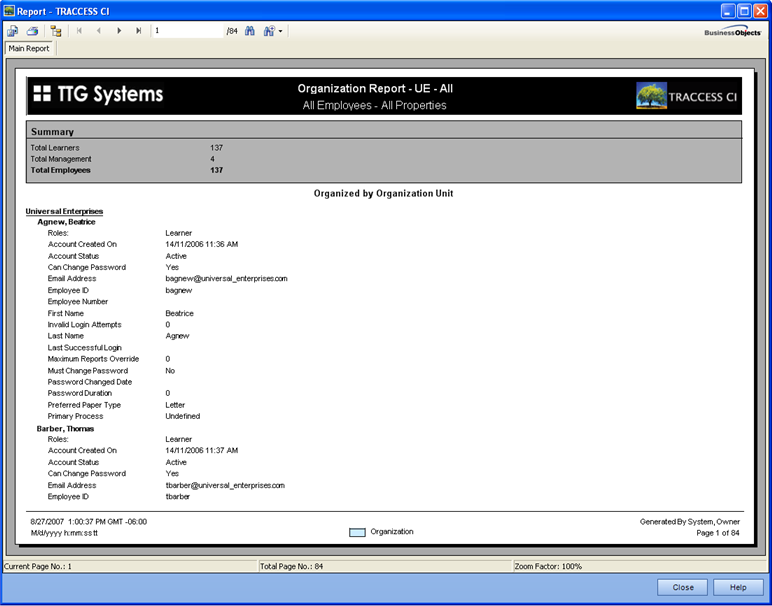Select the Main Report tab
This screenshot has height=606, width=772.
29,49
